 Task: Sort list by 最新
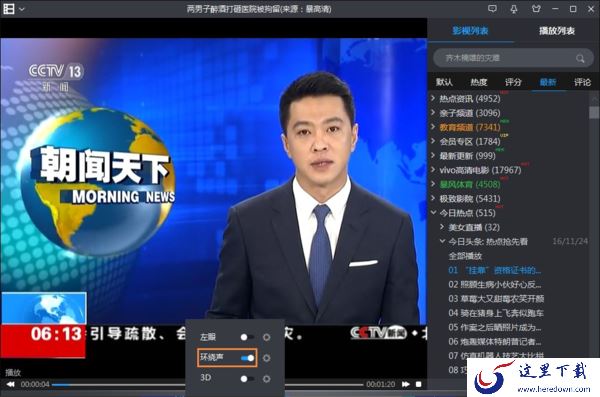(548, 82)
